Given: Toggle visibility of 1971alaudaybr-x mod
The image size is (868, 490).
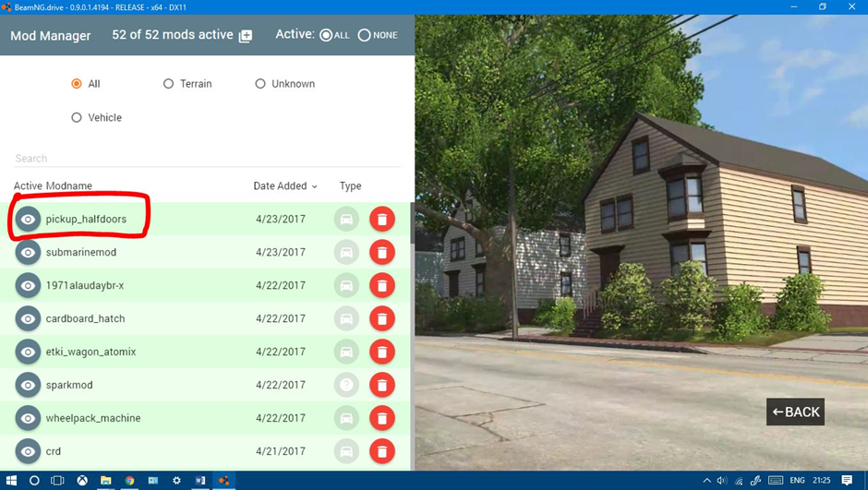Looking at the screenshot, I should pos(28,285).
